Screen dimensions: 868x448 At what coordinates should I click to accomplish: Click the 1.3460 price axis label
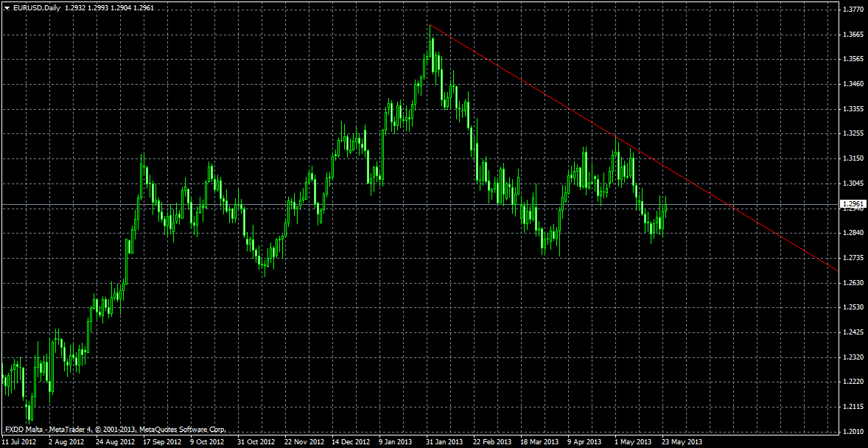853,84
